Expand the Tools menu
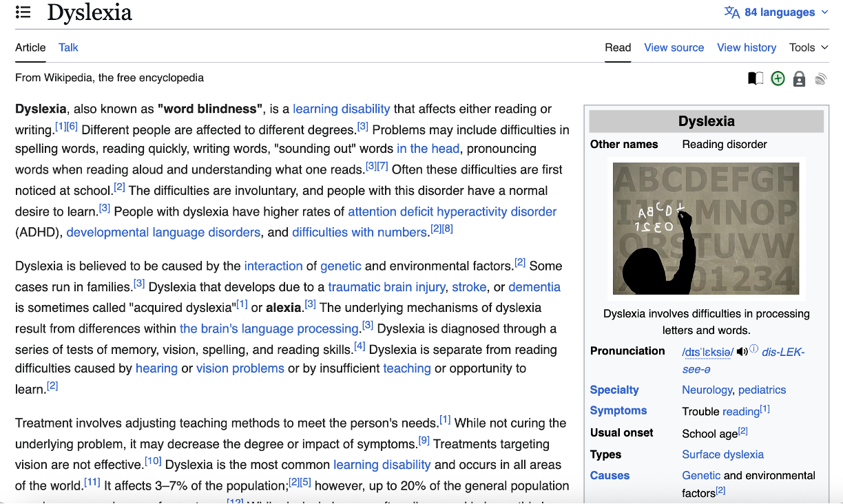Image resolution: width=843 pixels, height=504 pixels. click(809, 48)
